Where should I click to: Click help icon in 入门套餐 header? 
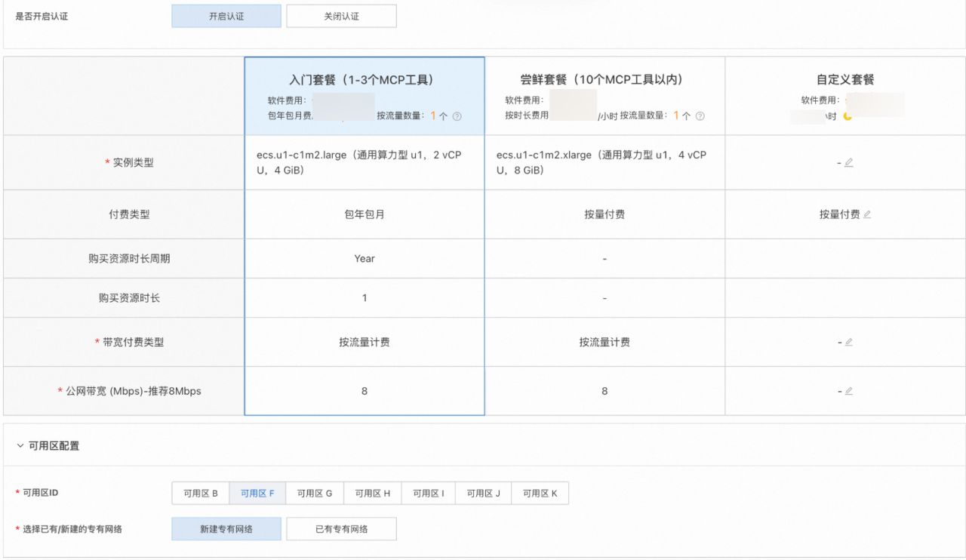pos(457,116)
